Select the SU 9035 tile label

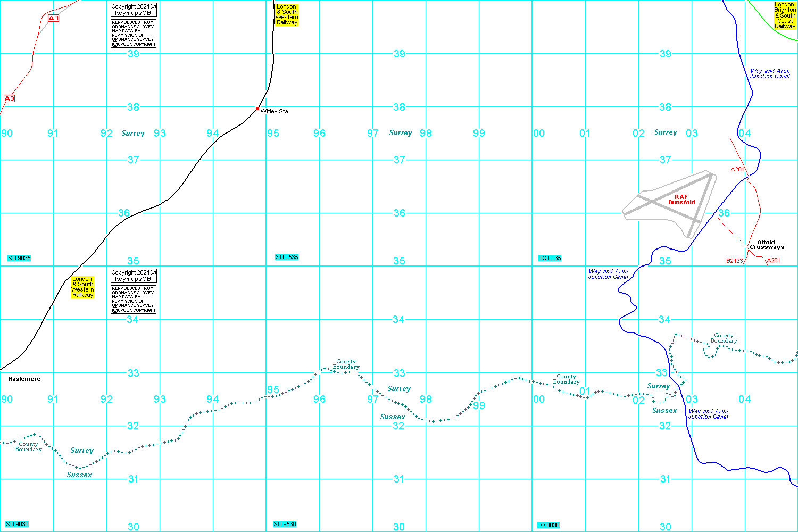(x=19, y=258)
